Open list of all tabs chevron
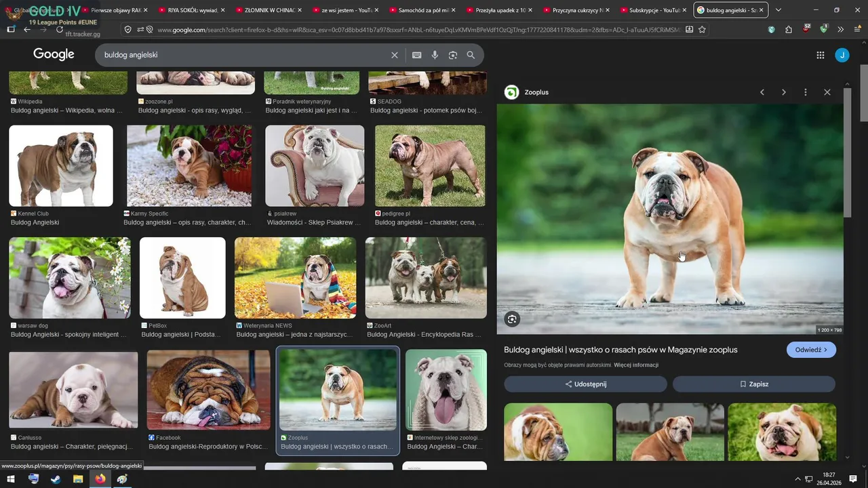This screenshot has width=868, height=488. click(778, 10)
